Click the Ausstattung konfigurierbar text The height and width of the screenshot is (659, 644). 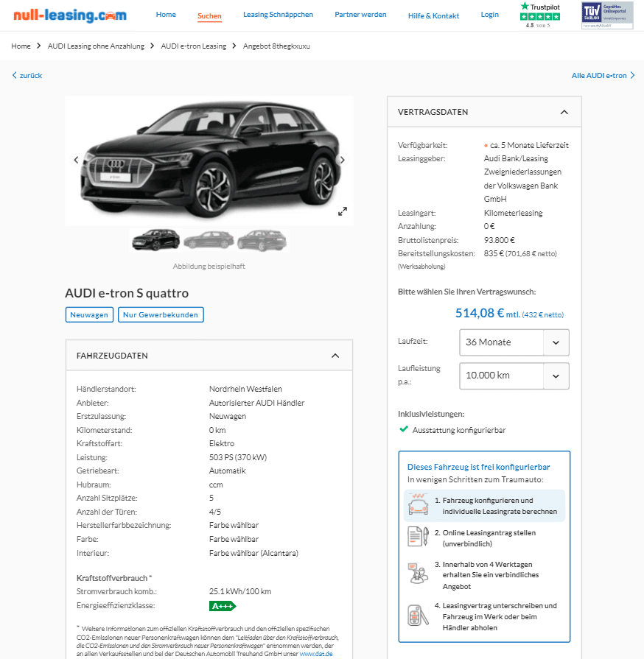click(459, 430)
